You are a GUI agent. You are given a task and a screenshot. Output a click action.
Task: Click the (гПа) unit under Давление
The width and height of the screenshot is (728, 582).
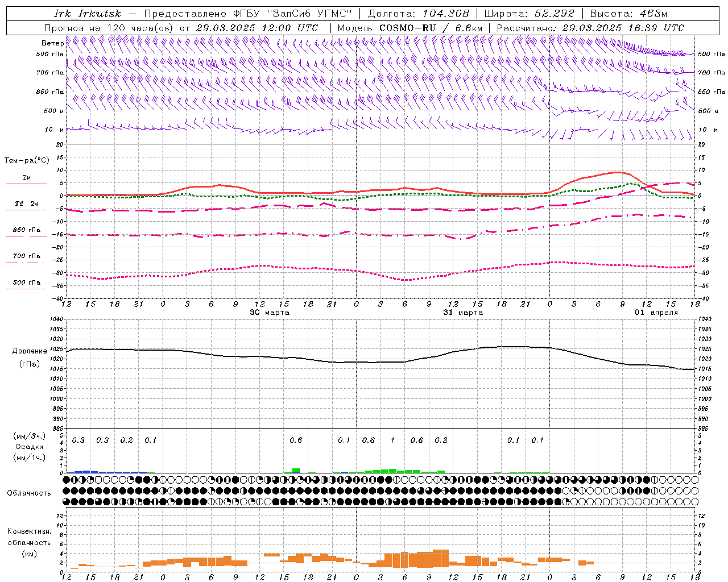[x=30, y=364]
